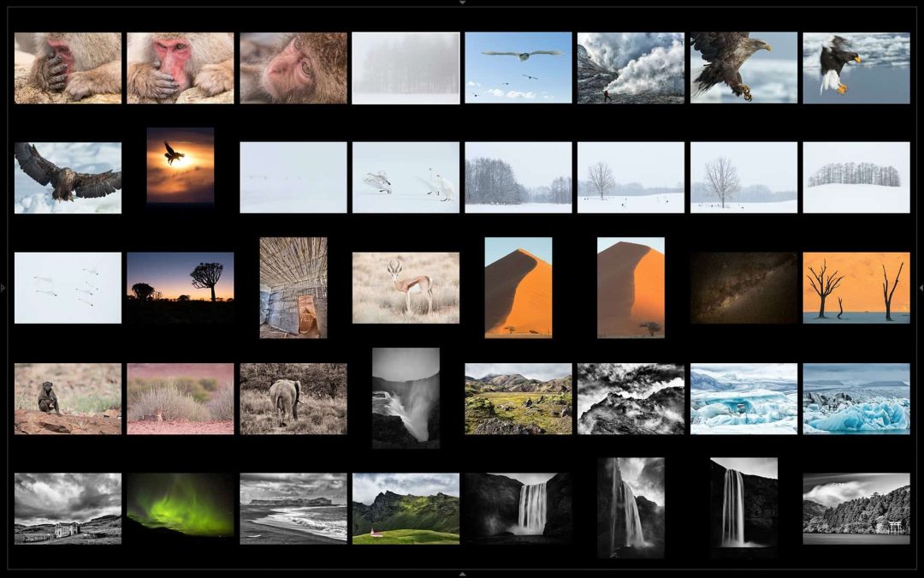Click the seabird gliding in blue sky
The image size is (924, 578).
coord(518,68)
